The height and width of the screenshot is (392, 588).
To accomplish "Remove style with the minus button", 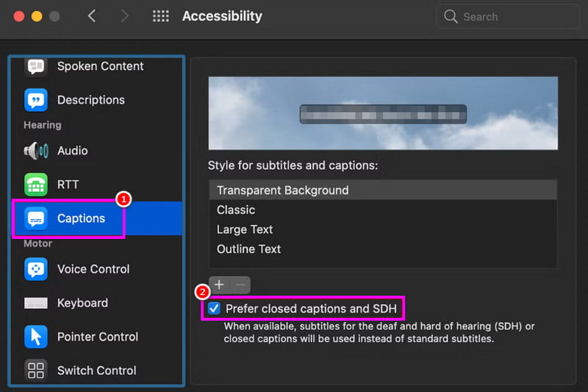I will [240, 285].
